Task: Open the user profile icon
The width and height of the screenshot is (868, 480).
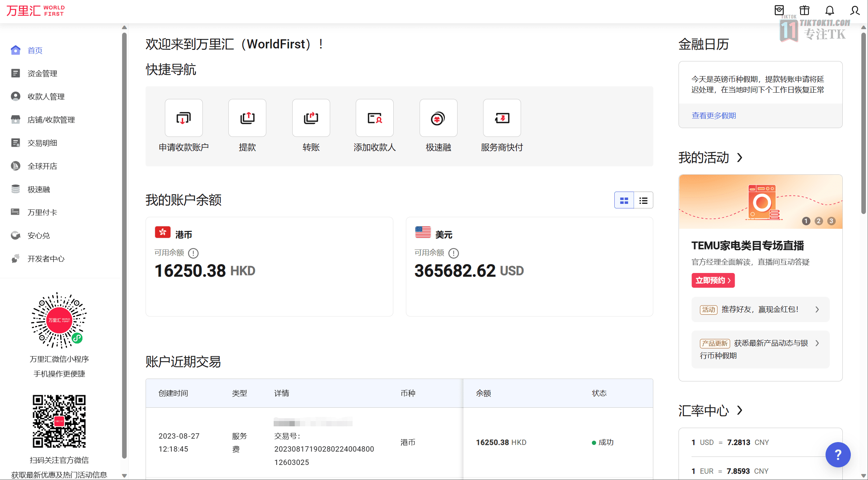Action: tap(855, 11)
